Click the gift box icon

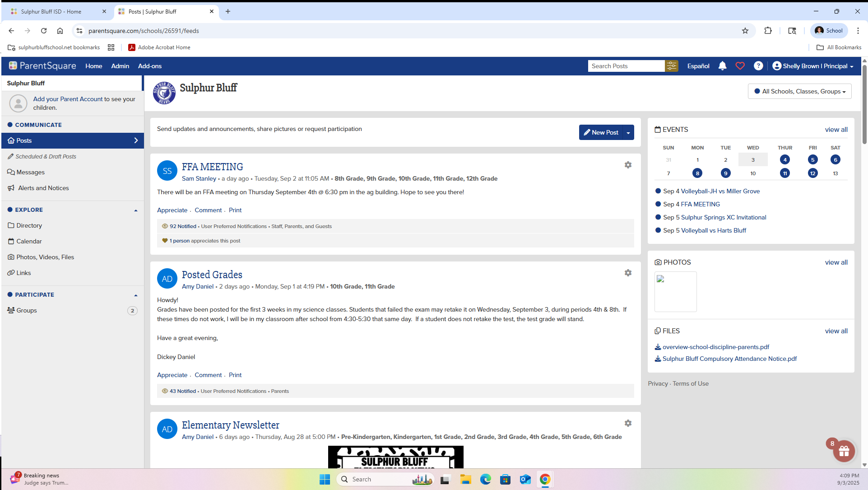tap(844, 451)
